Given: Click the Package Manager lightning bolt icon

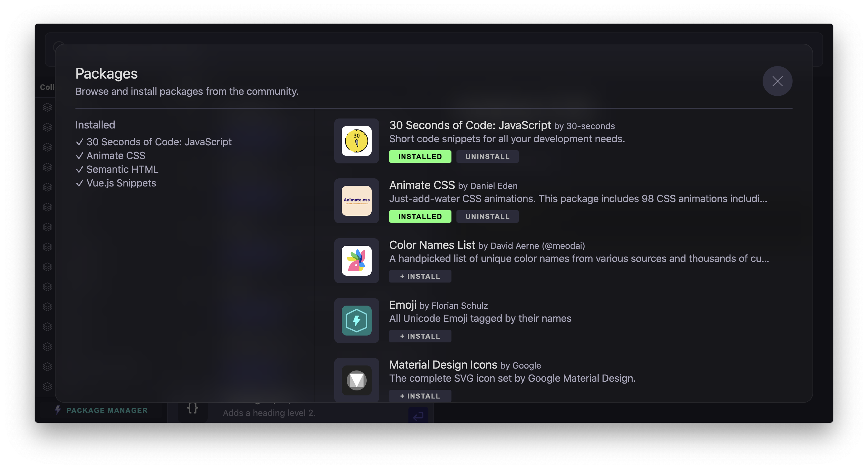Looking at the screenshot, I should [58, 410].
